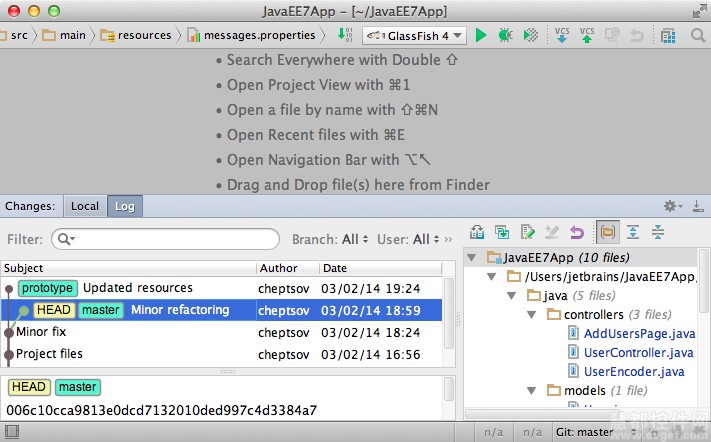Commit changes via VCS up-arrow icon
The width and height of the screenshot is (711, 442).
point(587,35)
